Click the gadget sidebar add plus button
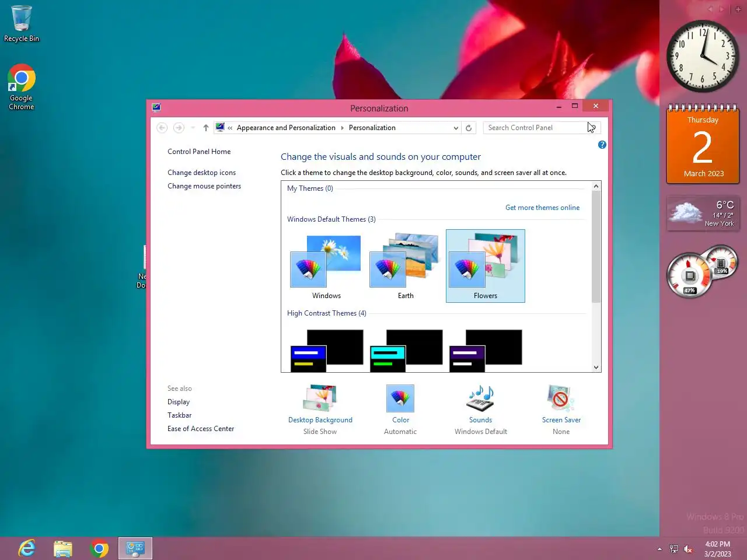 point(738,9)
